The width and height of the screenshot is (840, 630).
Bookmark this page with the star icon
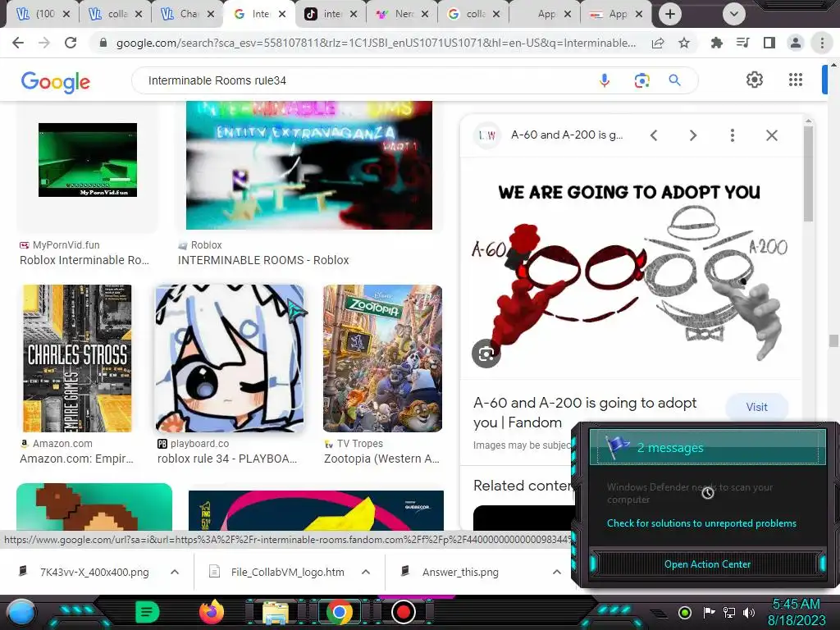[684, 43]
